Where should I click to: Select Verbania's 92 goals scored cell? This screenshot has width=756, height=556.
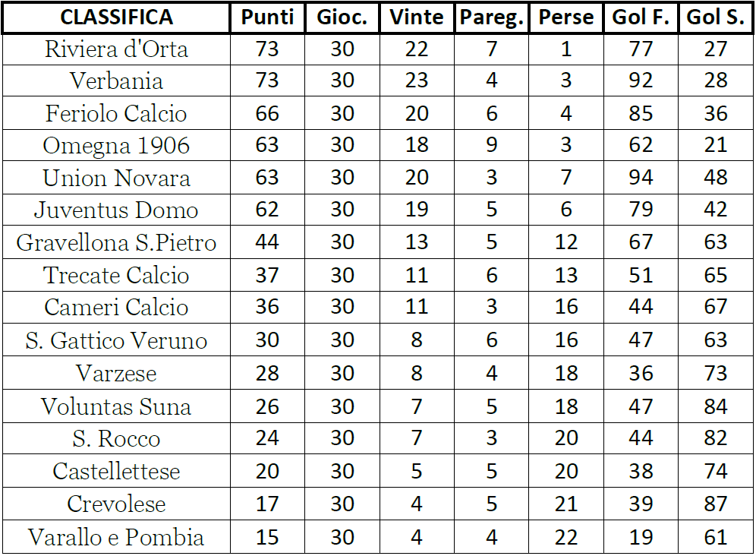(641, 81)
